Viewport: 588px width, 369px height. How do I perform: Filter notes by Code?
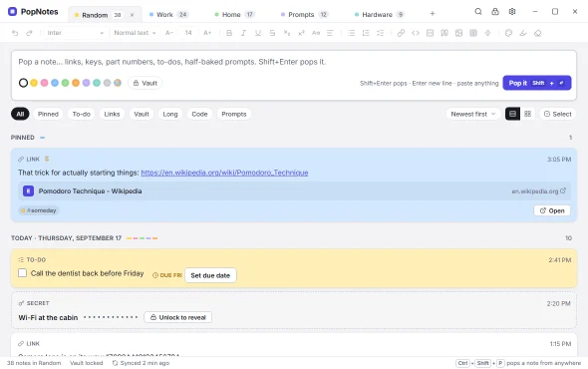point(199,114)
